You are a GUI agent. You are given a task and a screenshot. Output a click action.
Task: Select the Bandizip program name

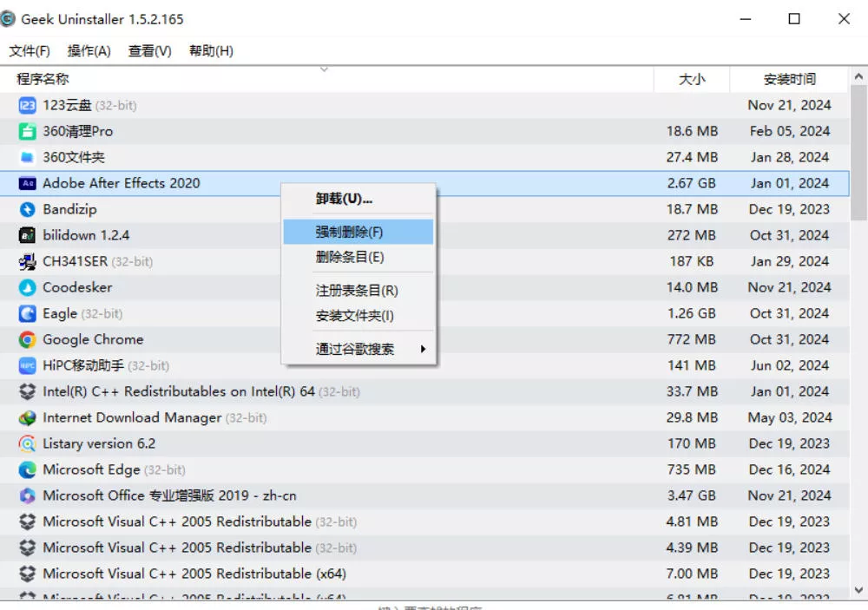click(x=69, y=209)
